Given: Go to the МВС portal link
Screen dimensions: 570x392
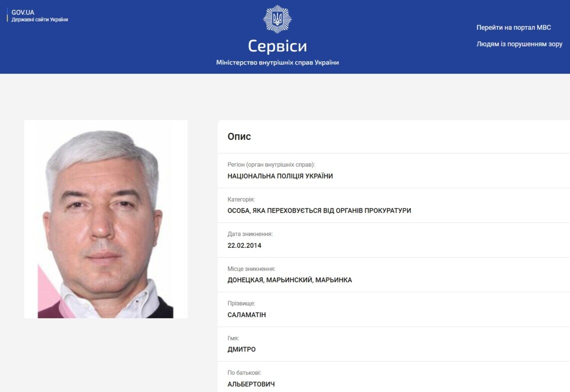Looking at the screenshot, I should click(513, 27).
